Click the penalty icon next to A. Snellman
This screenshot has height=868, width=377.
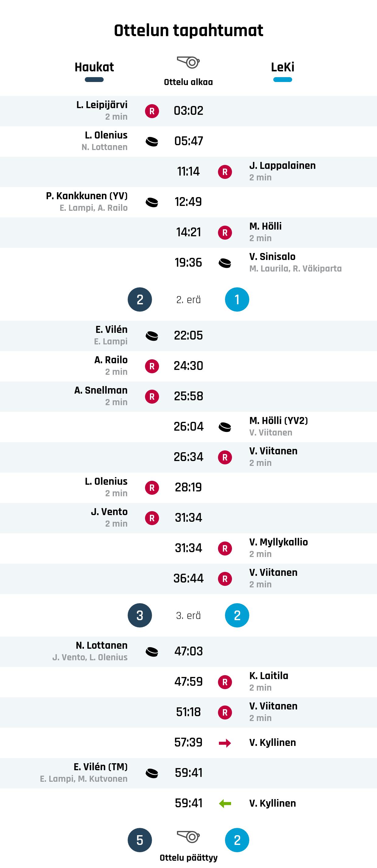152,397
